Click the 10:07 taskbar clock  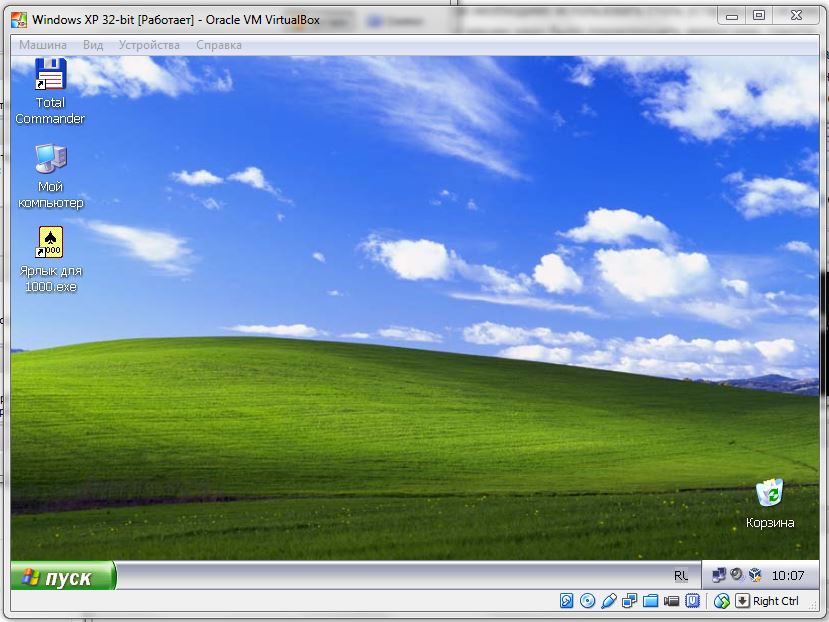[x=788, y=575]
